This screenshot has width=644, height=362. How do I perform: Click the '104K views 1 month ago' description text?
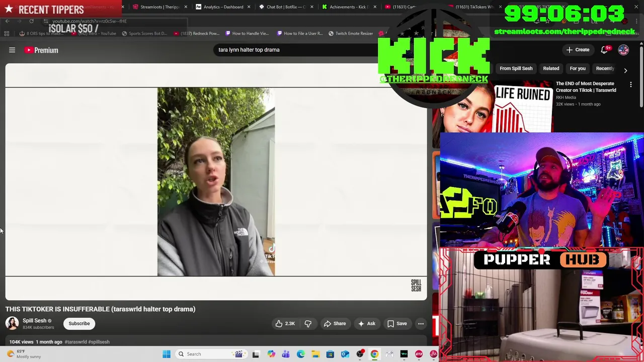pos(36,342)
